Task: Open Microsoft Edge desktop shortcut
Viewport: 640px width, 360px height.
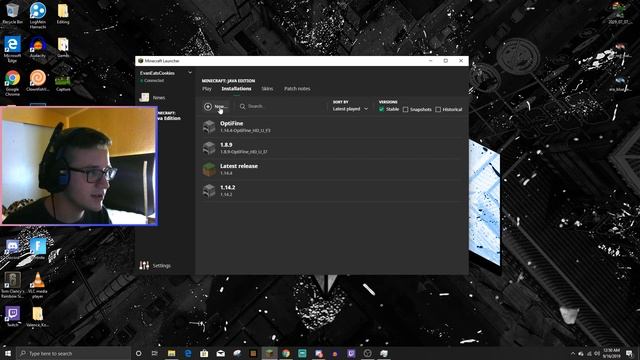Action: (12, 49)
